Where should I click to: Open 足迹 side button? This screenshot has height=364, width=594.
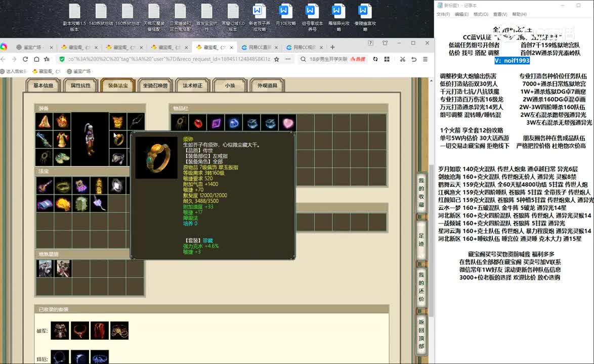[x=421, y=240]
